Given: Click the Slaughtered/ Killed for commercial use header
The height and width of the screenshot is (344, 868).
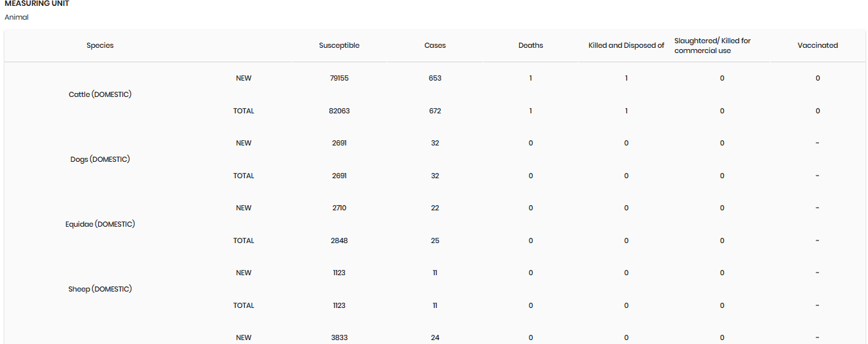Looking at the screenshot, I should coord(713,45).
